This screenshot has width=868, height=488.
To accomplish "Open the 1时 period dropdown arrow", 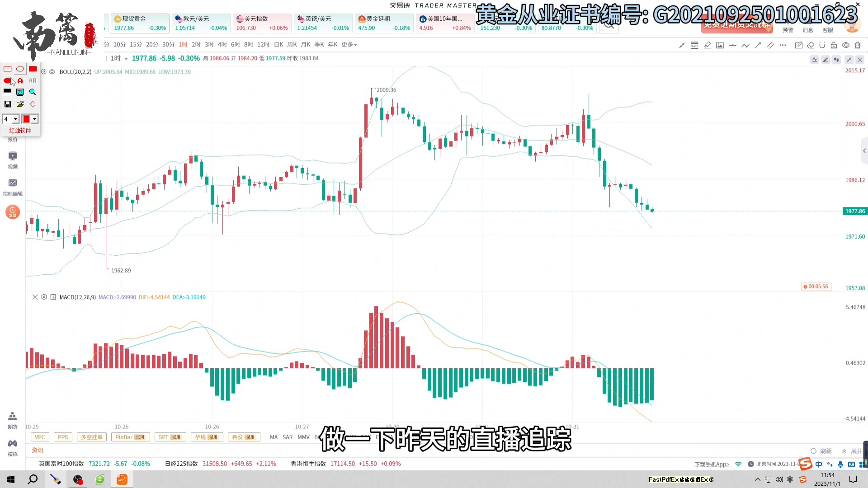I will 126,59.
